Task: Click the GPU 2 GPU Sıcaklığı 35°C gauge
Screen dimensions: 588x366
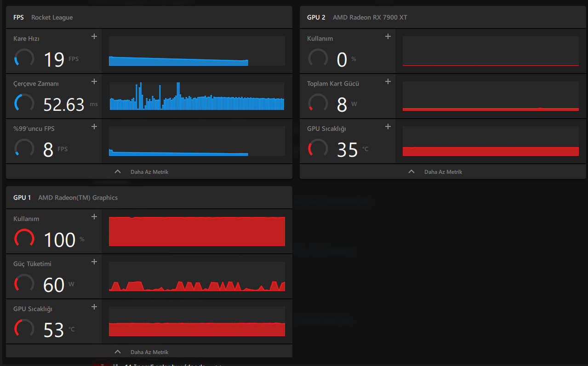Action: point(318,148)
